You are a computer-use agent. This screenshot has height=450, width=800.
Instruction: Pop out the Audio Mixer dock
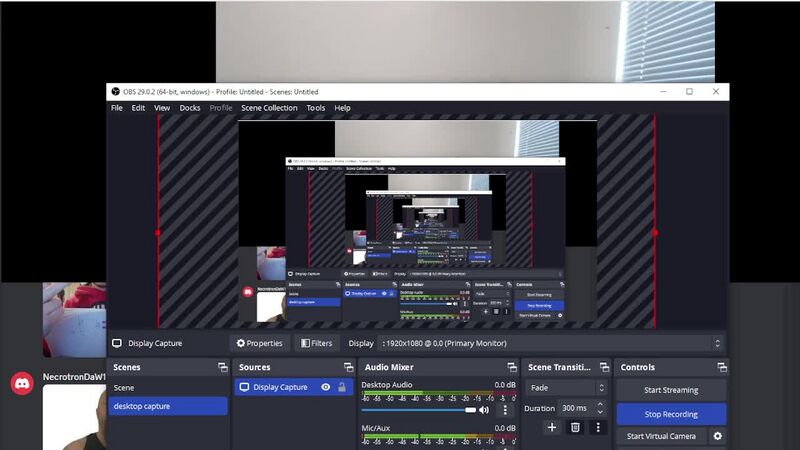(512, 367)
